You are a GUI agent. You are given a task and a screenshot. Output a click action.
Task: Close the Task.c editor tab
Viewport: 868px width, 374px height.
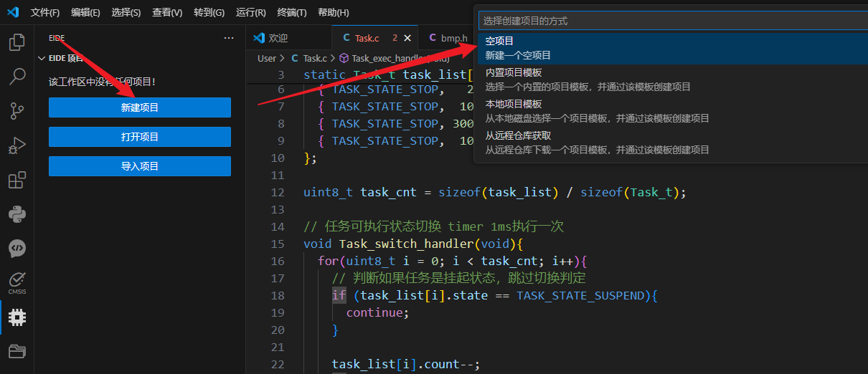407,38
